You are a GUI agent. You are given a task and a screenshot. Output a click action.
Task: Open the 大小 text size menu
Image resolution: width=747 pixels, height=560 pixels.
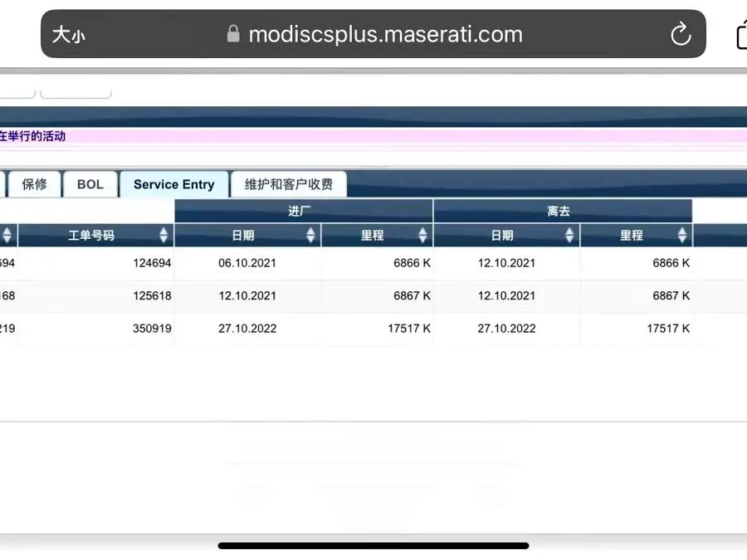(68, 34)
